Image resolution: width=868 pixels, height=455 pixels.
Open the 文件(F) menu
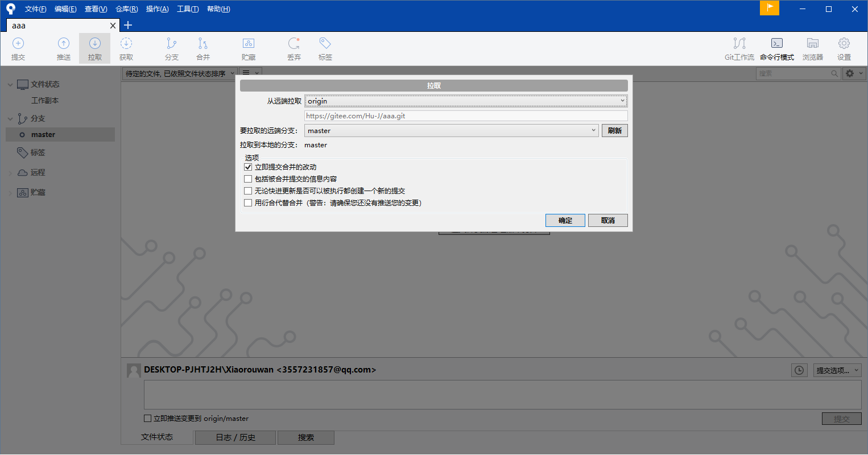point(35,9)
